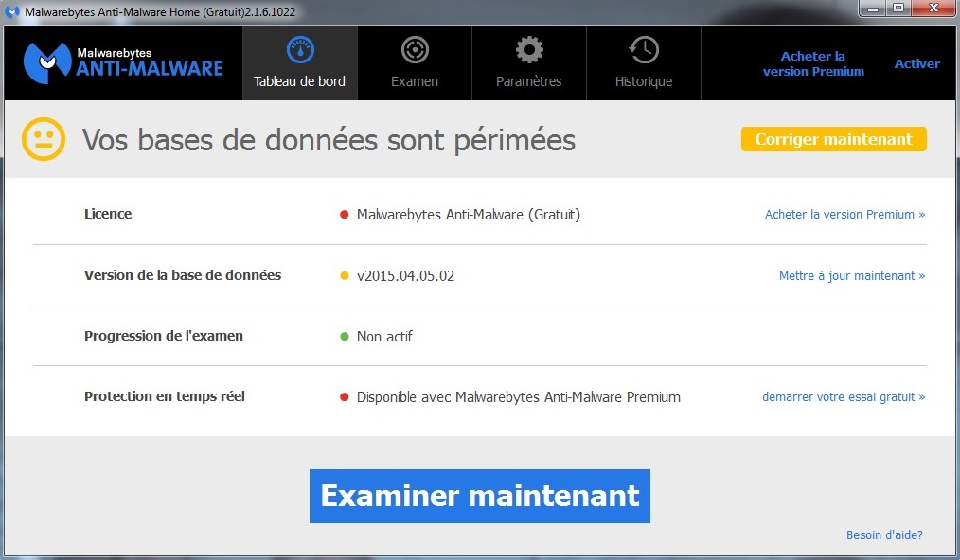Click the Non actif status text
Viewport: 960px width, 560px height.
pos(384,337)
